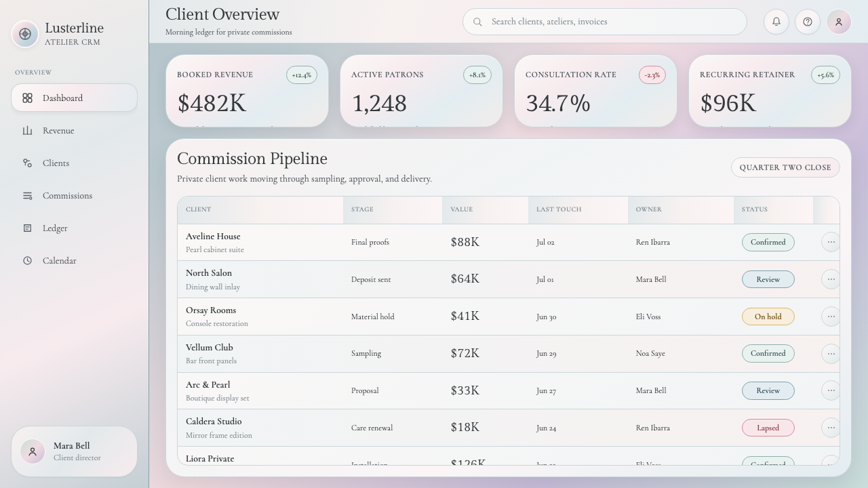Select the Orsay Rooms client name
This screenshot has width=868, height=488.
click(211, 310)
